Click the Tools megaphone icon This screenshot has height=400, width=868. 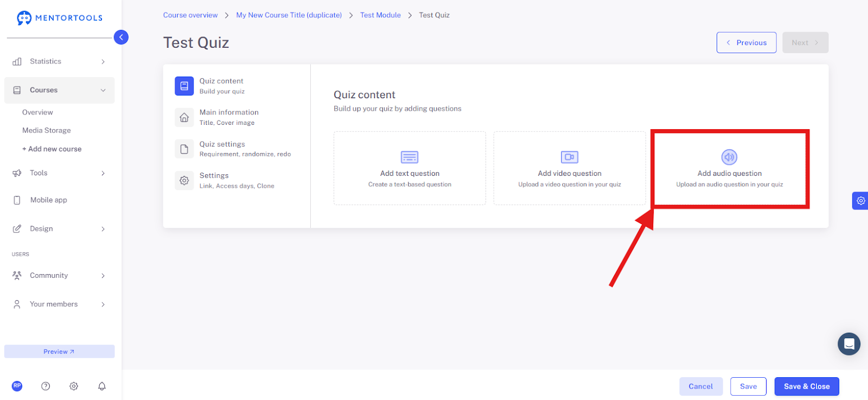(x=17, y=173)
